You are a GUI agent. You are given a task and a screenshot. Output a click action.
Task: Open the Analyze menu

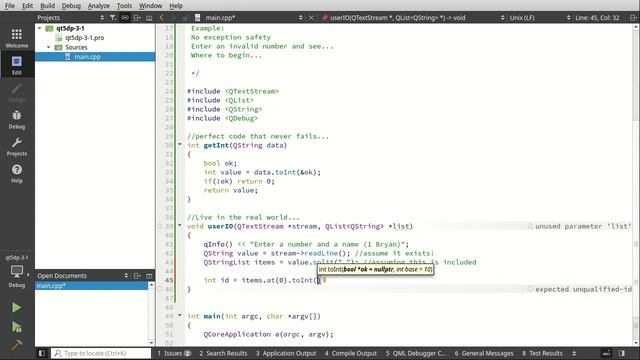[99, 6]
